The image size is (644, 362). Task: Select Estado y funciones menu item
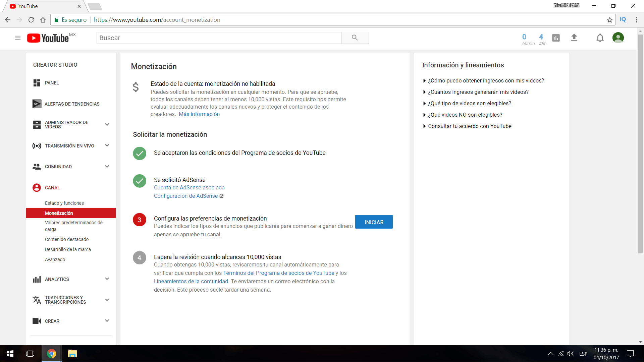64,203
